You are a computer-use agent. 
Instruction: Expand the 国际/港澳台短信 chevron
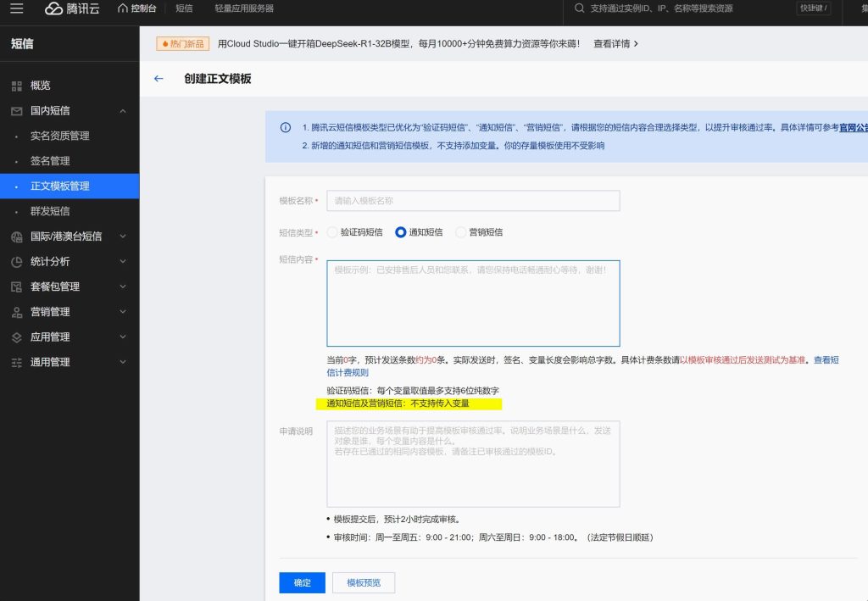123,237
